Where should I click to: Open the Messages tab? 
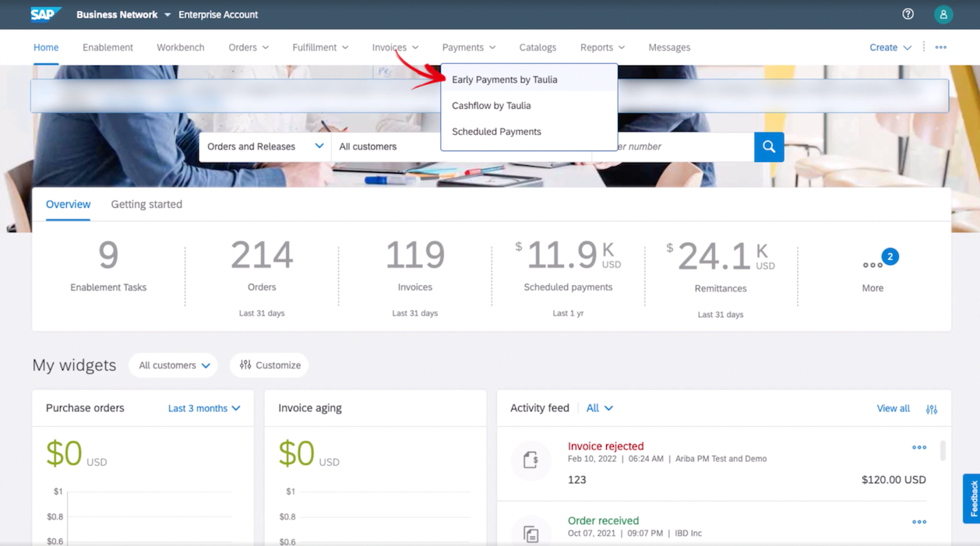click(x=669, y=48)
